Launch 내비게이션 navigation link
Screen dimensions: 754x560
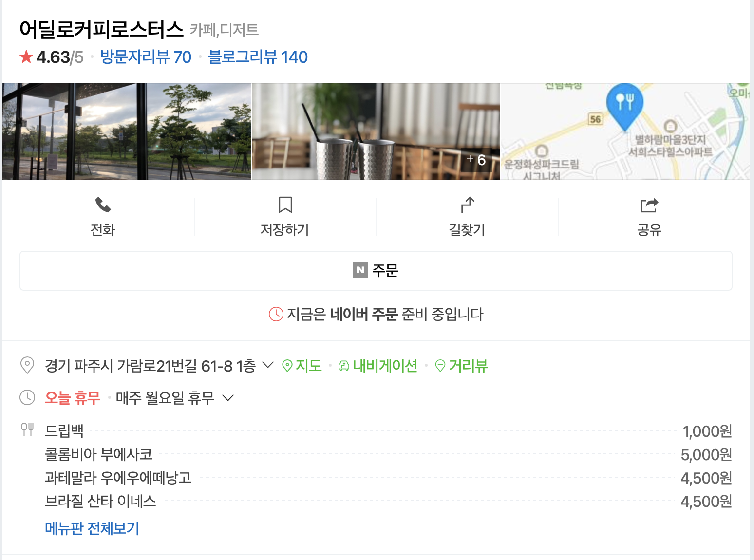coord(378,366)
